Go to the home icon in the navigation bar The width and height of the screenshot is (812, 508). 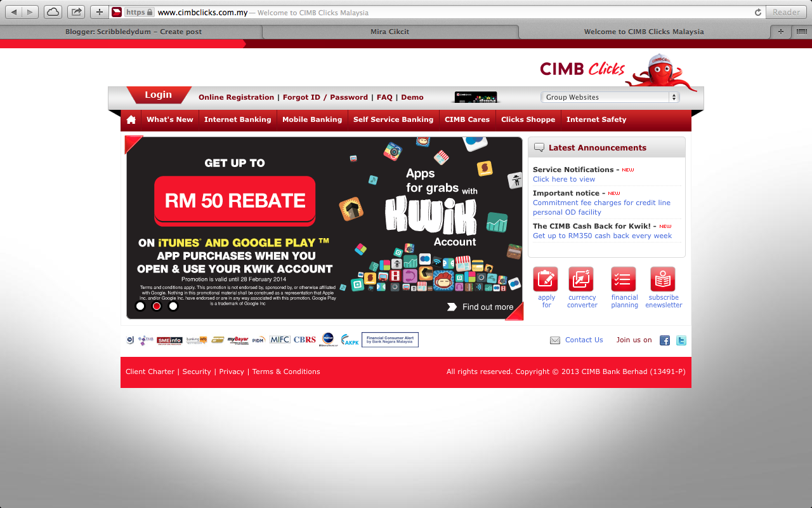131,119
